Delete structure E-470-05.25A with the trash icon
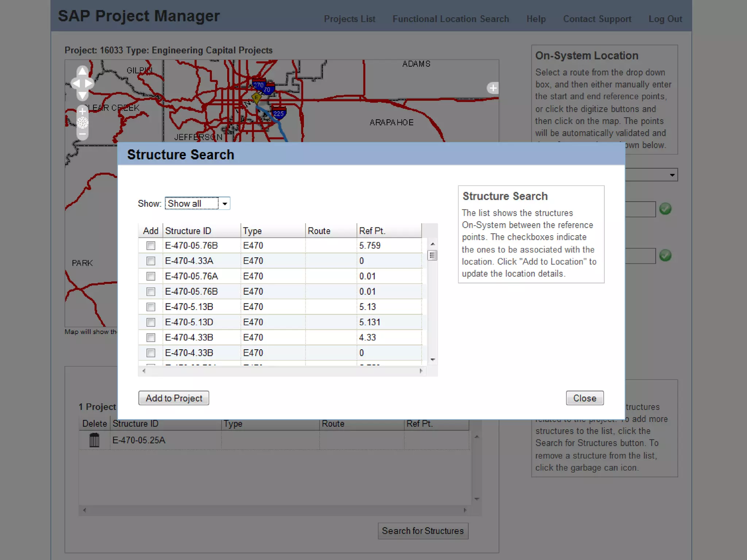This screenshot has height=560, width=747. point(94,440)
